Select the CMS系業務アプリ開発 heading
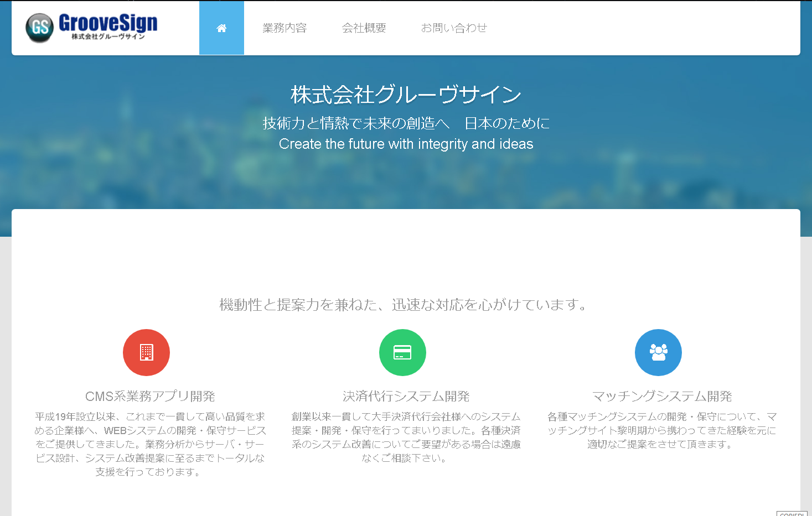Viewport: 812px width, 516px height. click(x=150, y=396)
